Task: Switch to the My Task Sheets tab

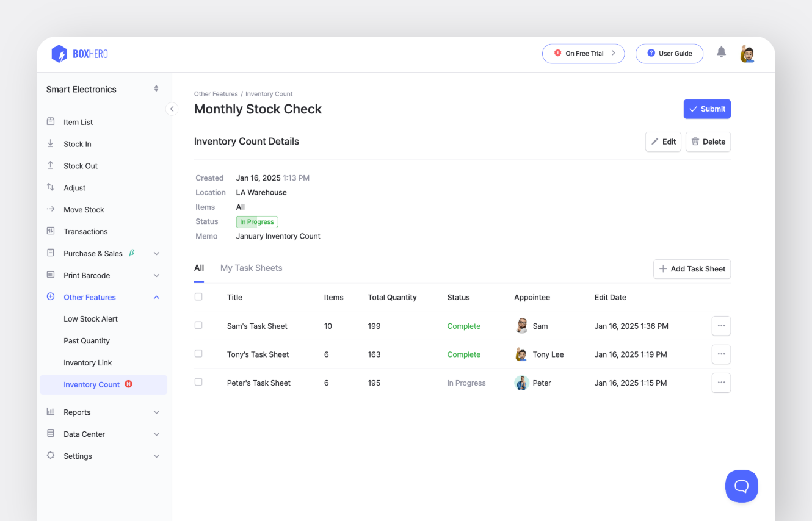Action: (251, 268)
